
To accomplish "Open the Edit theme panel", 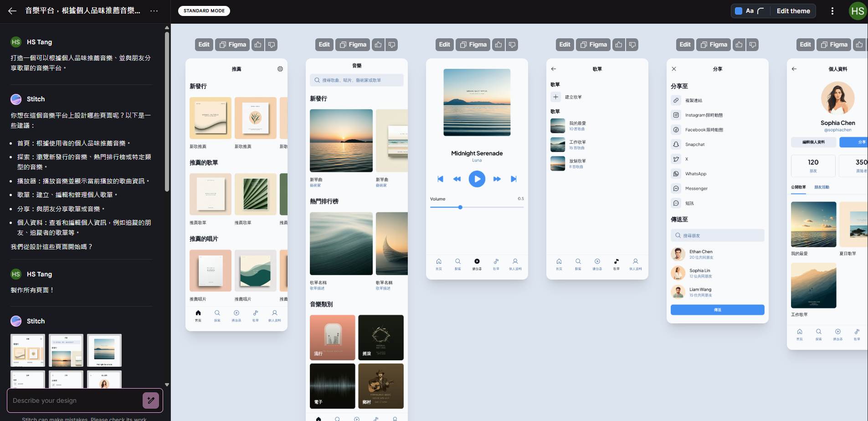I will [x=793, y=11].
